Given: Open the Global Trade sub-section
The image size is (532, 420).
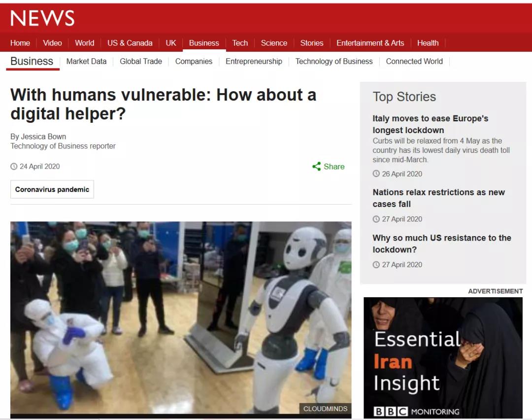Looking at the screenshot, I should 141,62.
